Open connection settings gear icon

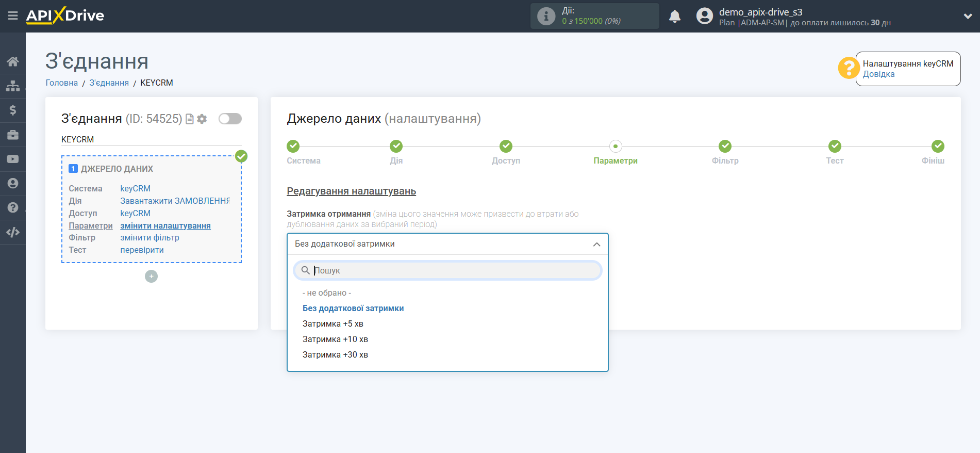click(202, 119)
